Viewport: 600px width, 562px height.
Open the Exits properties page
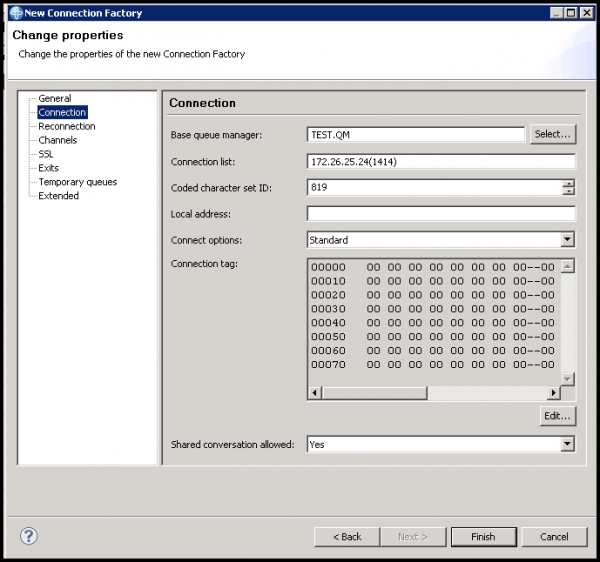[48, 168]
